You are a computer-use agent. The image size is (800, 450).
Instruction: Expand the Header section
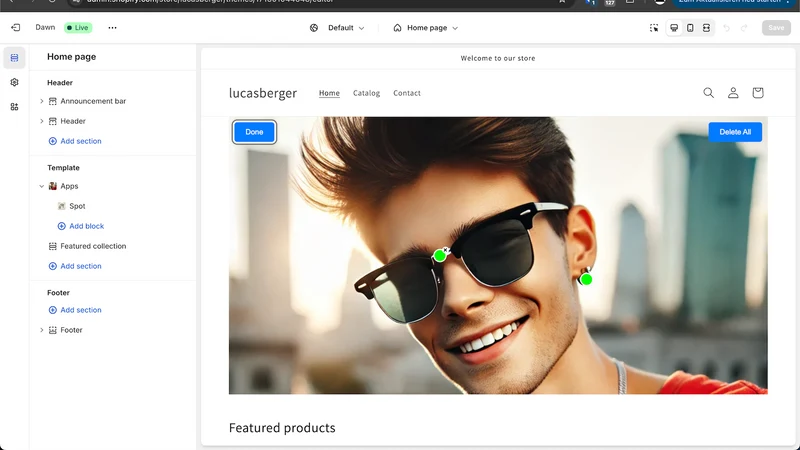[x=42, y=121]
